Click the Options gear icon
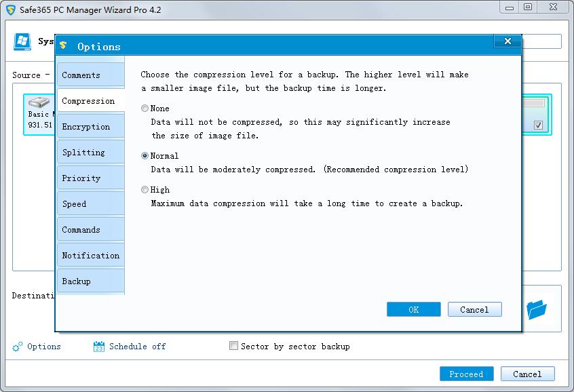 click(18, 347)
